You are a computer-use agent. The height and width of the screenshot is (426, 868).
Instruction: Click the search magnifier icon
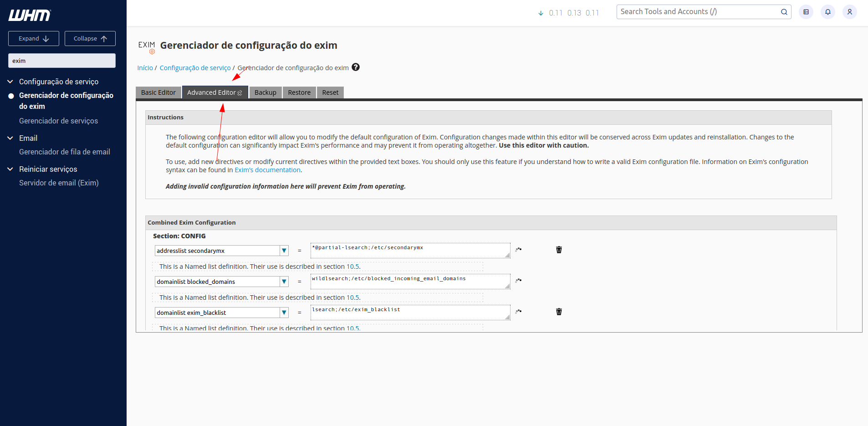point(784,12)
